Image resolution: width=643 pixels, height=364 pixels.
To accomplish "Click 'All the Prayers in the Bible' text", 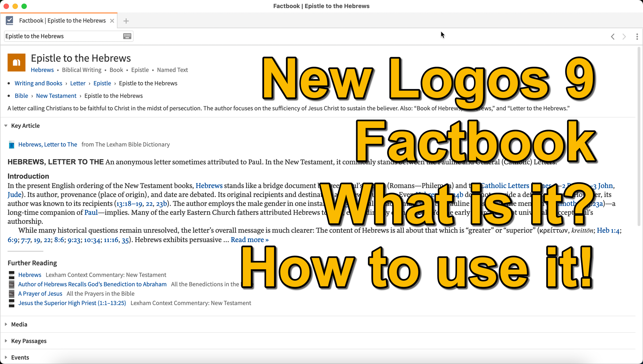I will click(x=100, y=294).
